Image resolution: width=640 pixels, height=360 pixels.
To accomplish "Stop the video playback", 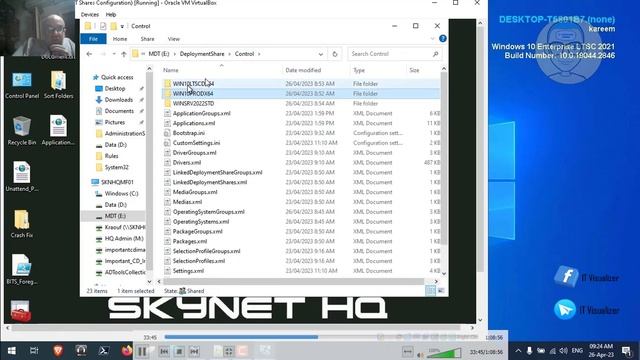I will tap(179, 351).
